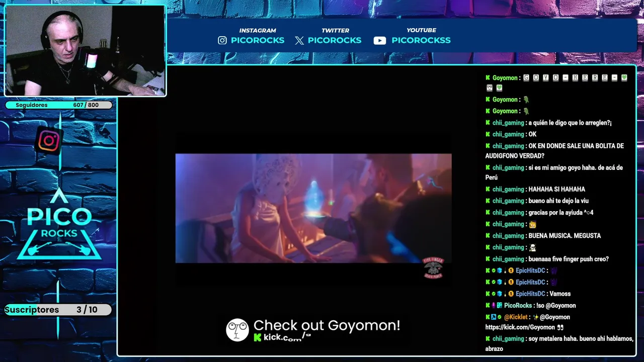Image resolution: width=644 pixels, height=362 pixels.
Task: Click the Kick badge beside PicoRocks username
Action: point(488,305)
